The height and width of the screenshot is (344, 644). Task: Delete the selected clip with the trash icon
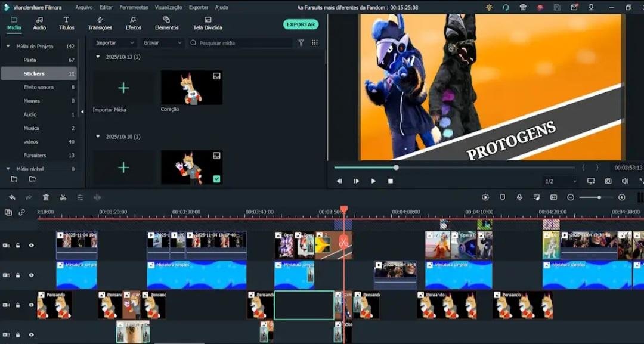46,197
